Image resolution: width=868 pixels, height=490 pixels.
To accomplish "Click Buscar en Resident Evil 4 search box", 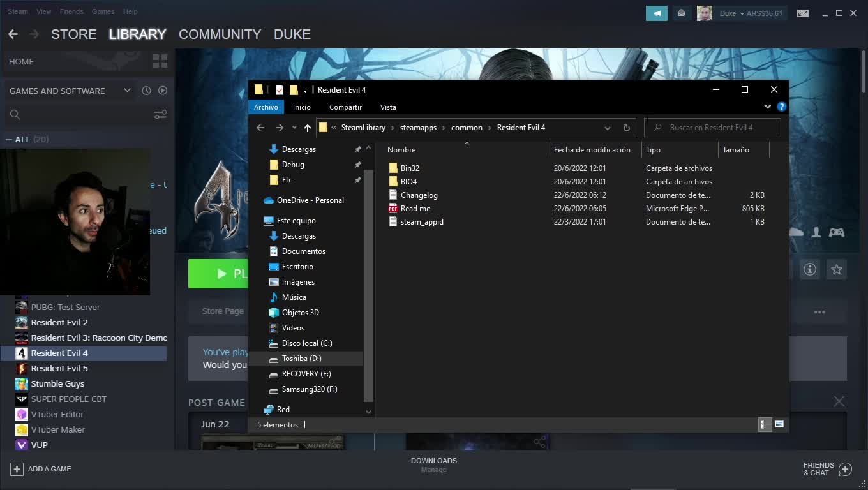I will click(712, 128).
